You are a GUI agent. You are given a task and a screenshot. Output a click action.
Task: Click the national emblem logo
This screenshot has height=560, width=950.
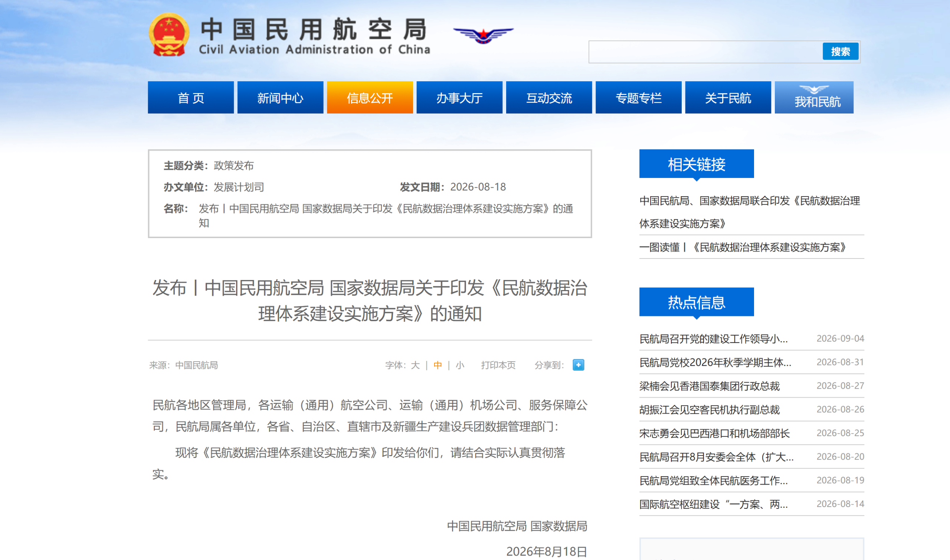coord(169,35)
